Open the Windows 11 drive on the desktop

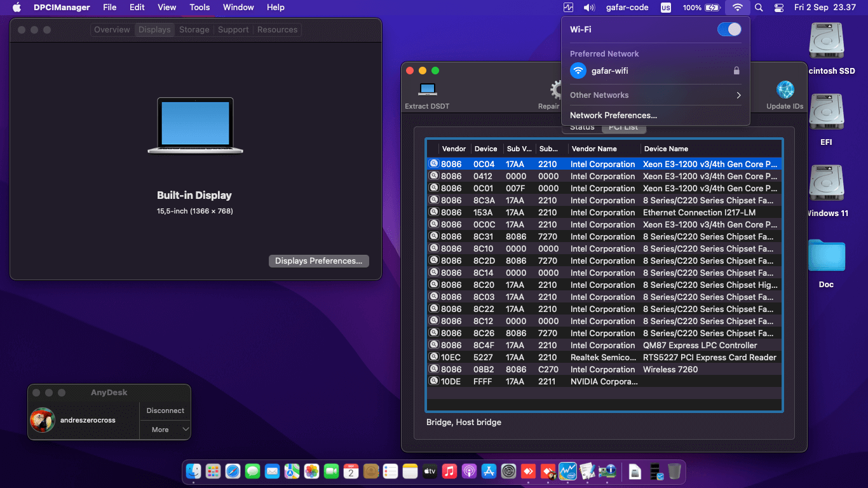[x=826, y=191]
